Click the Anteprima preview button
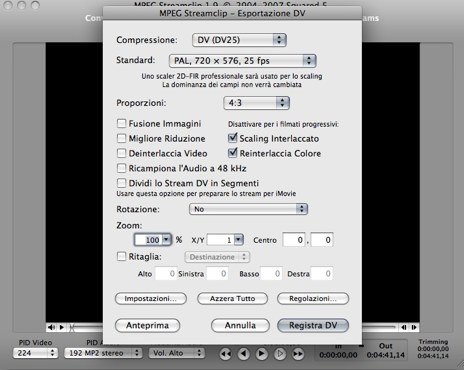 [147, 325]
